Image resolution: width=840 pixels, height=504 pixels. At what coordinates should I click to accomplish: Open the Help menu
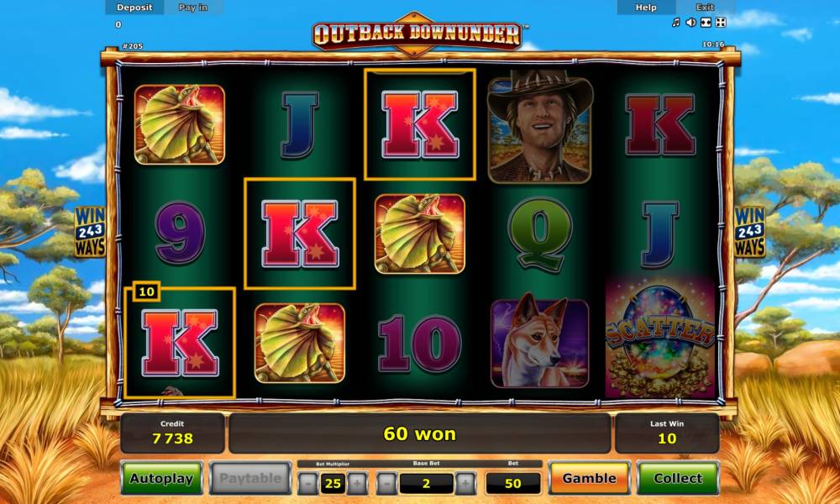(x=645, y=8)
